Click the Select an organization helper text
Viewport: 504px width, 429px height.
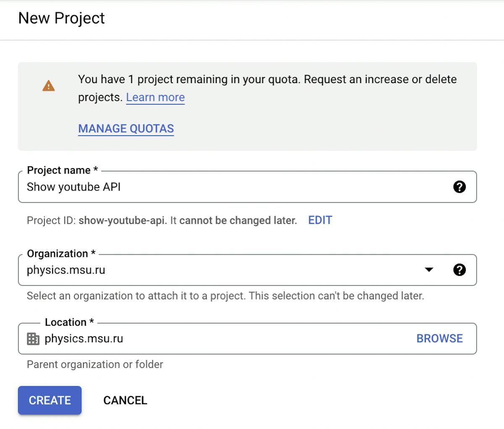pos(225,296)
